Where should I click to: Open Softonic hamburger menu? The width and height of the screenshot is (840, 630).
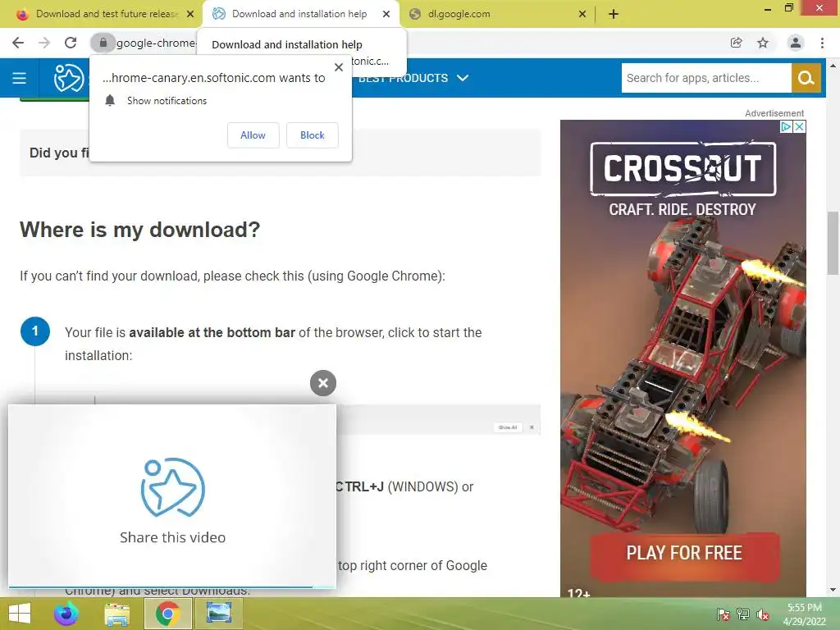pyautogui.click(x=20, y=78)
